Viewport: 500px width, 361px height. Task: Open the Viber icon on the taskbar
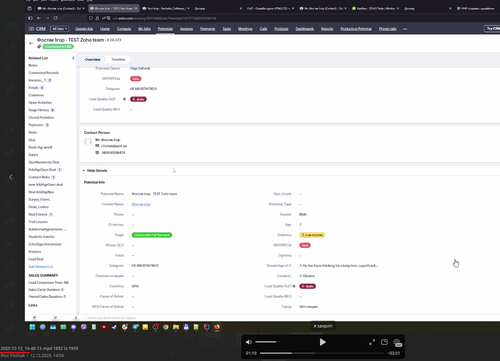pos(84,327)
